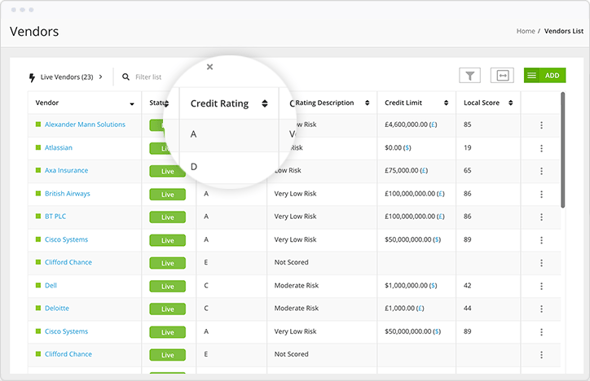Image resolution: width=590 pixels, height=381 pixels.
Task: Open the green list menu icon beside ADD
Action: click(531, 76)
